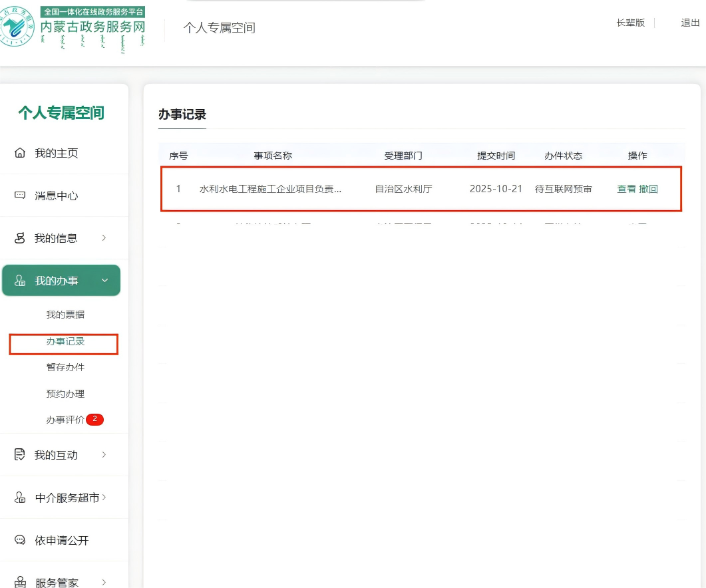The width and height of the screenshot is (706, 588).
Task: Click the Inner Mongolia government service logo
Action: pyautogui.click(x=73, y=28)
